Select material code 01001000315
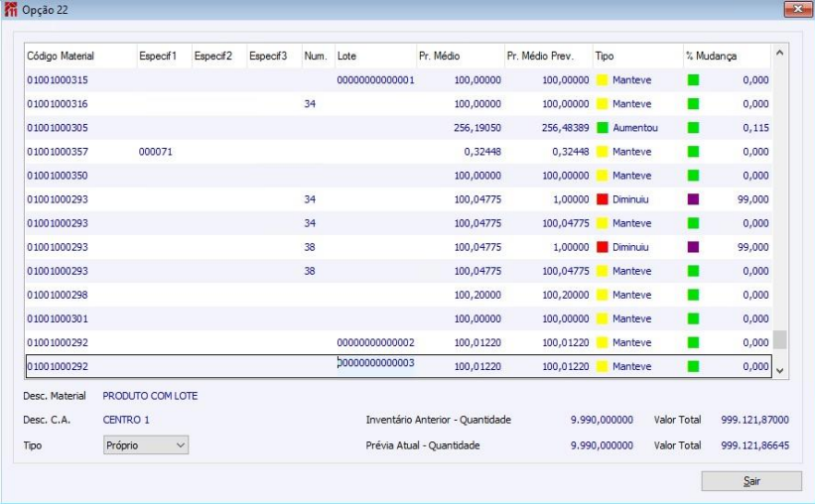815x504 pixels. tap(58, 80)
